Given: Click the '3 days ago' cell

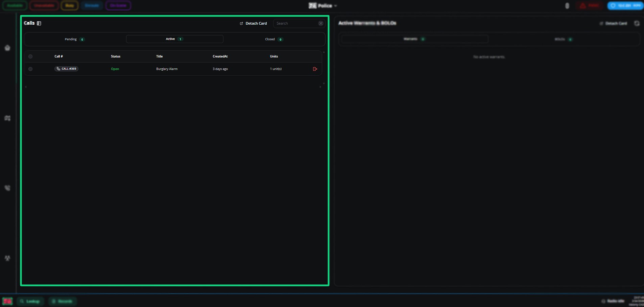Looking at the screenshot, I should [x=220, y=69].
